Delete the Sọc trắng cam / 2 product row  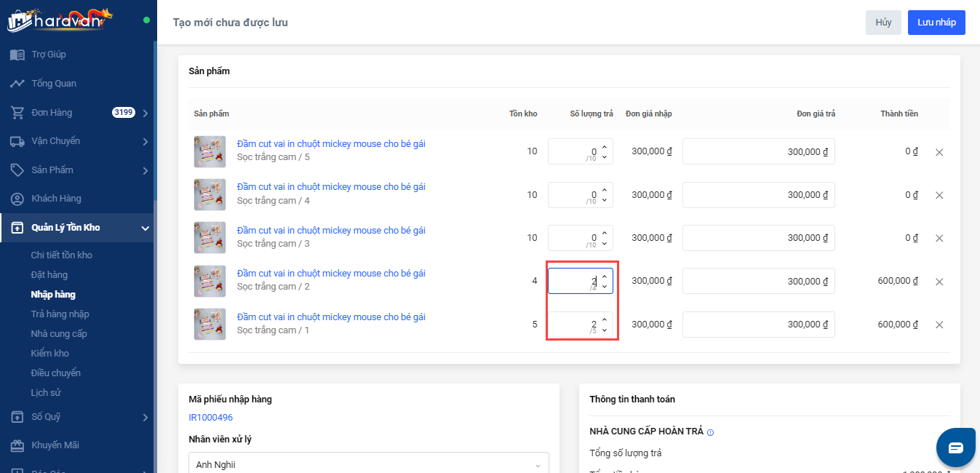pyautogui.click(x=939, y=282)
